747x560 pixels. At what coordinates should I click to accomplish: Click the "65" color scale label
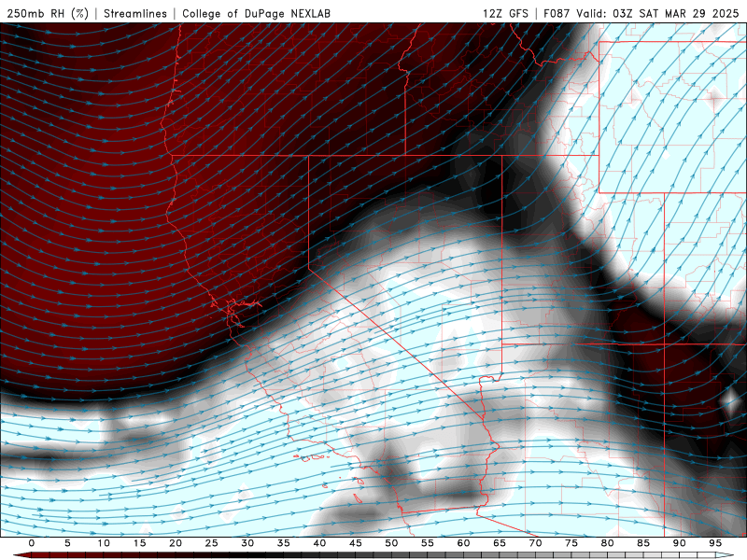pyautogui.click(x=500, y=543)
